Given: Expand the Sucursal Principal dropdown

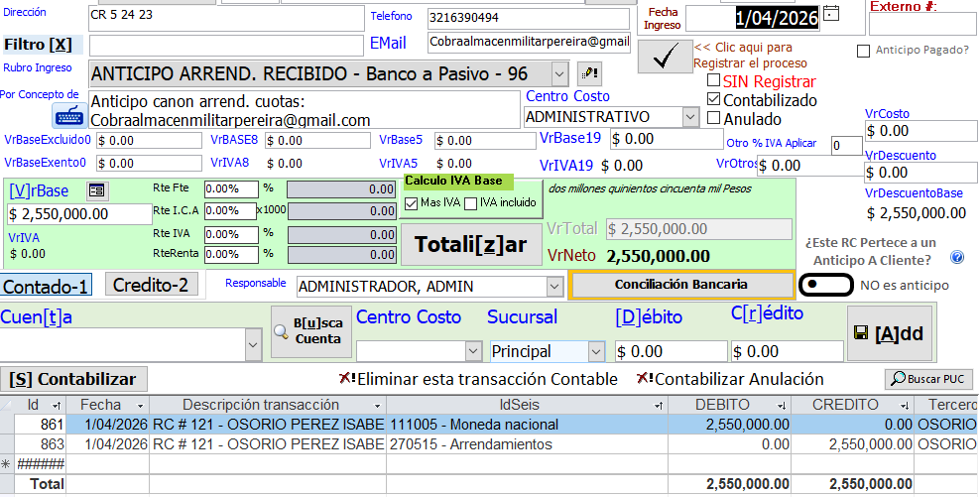Looking at the screenshot, I should pyautogui.click(x=595, y=352).
